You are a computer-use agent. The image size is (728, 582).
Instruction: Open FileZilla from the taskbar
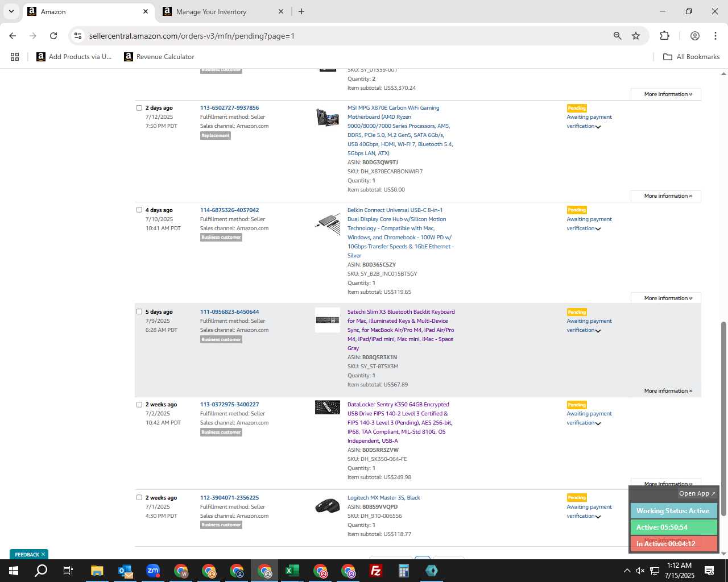click(x=376, y=571)
